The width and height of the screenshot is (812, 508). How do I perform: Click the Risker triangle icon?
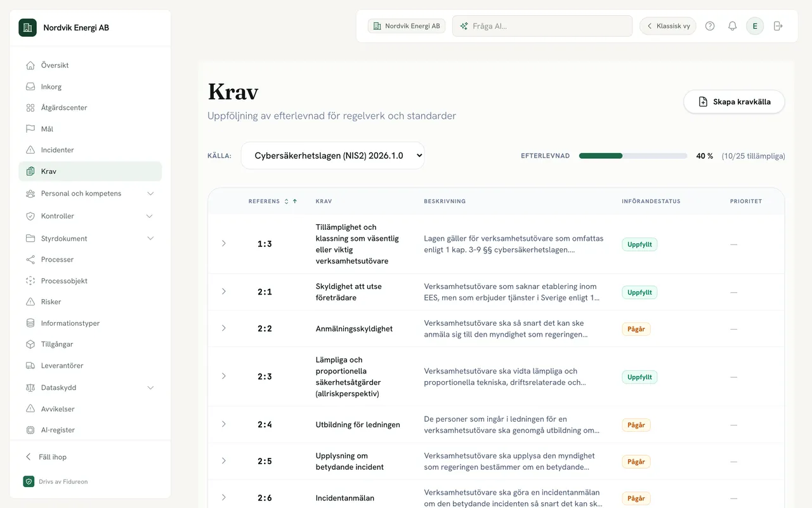click(30, 302)
